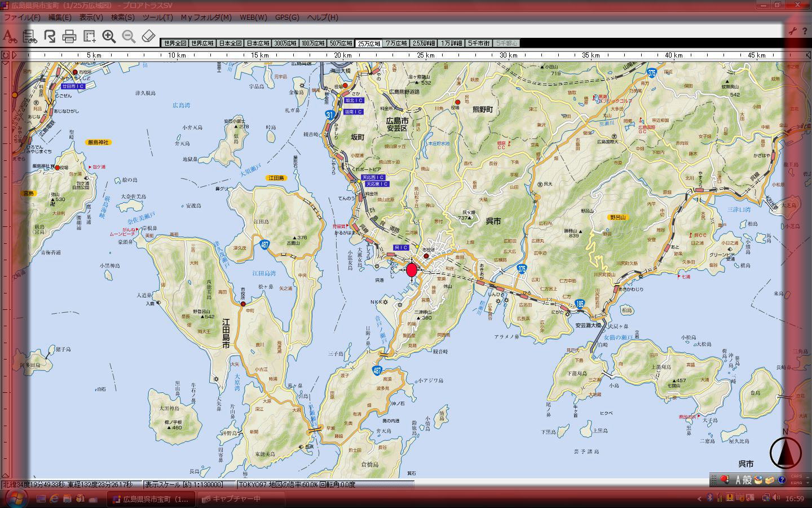Viewport: 812px width, 508px height.
Task: Click the 日本全図 scale button
Action: (x=230, y=43)
